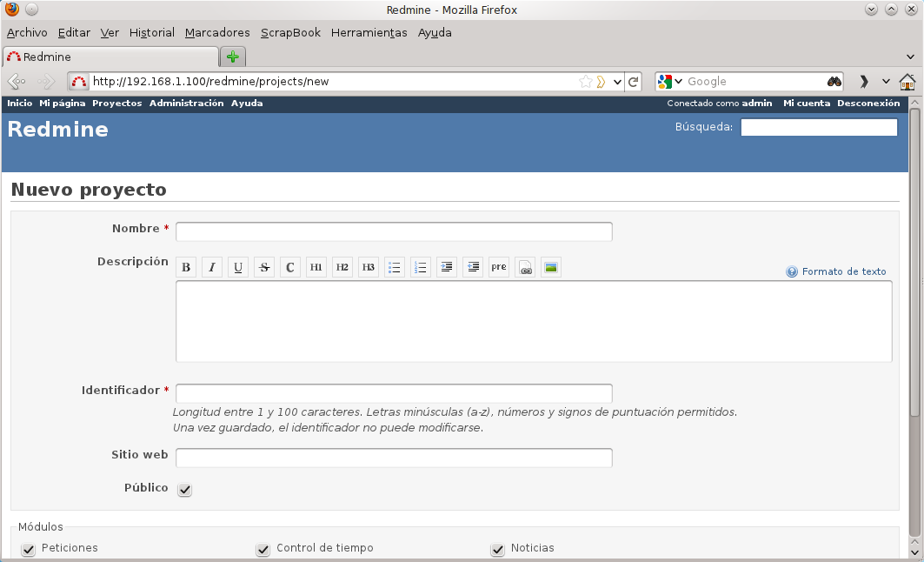Screen dimensions: 924x562
Task: Open the Formato de texto link
Action: click(844, 271)
